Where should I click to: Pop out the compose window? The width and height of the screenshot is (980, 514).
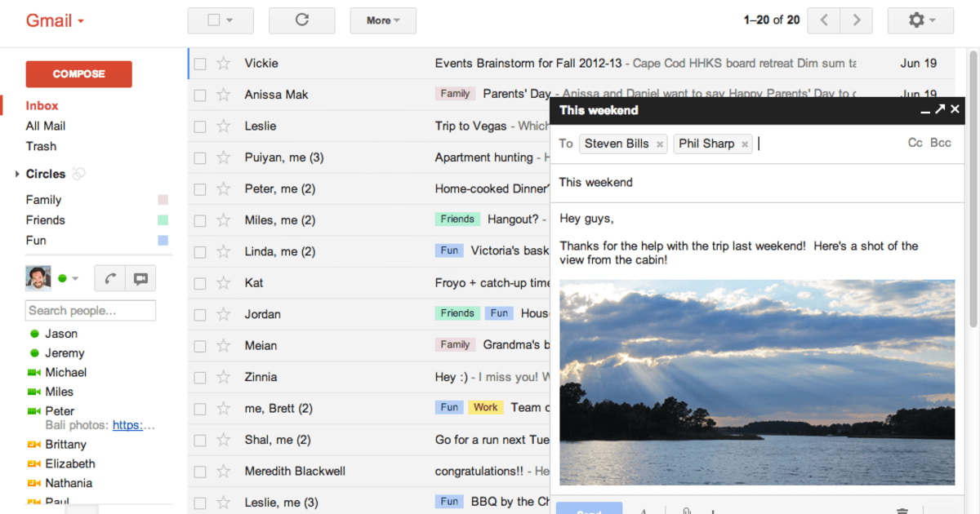940,109
